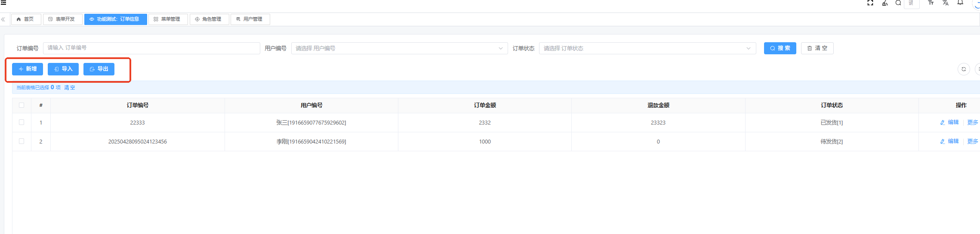Click the 导出 button
980x234 pixels.
pyautogui.click(x=99, y=69)
